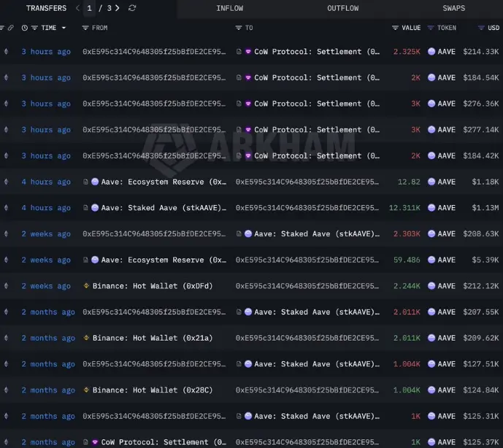
Task: Go to the previous transfers page
Action: 77,8
